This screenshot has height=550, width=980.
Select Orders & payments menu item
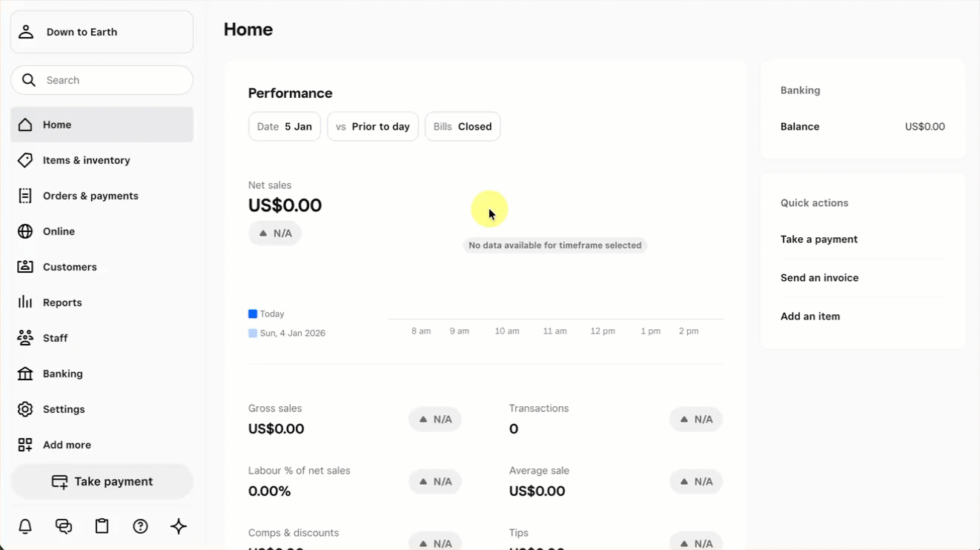pyautogui.click(x=90, y=196)
